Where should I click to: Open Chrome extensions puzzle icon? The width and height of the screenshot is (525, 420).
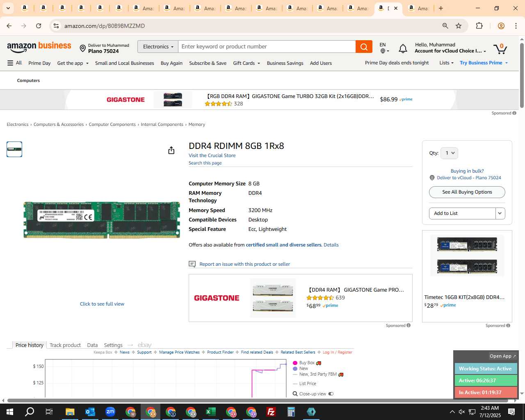(x=479, y=26)
